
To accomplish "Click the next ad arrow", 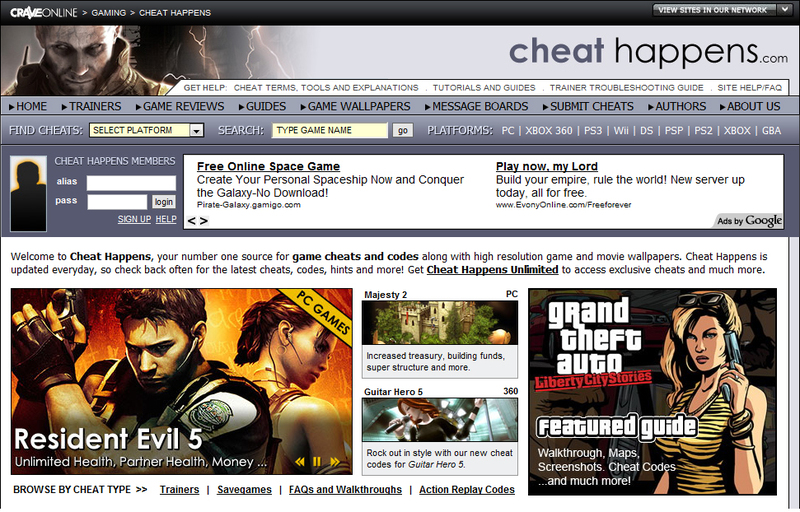I will [x=204, y=221].
